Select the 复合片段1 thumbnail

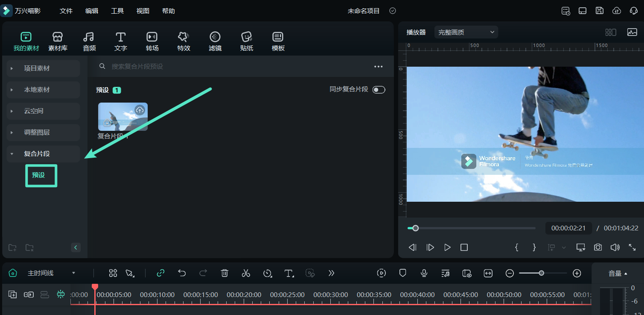pos(123,116)
